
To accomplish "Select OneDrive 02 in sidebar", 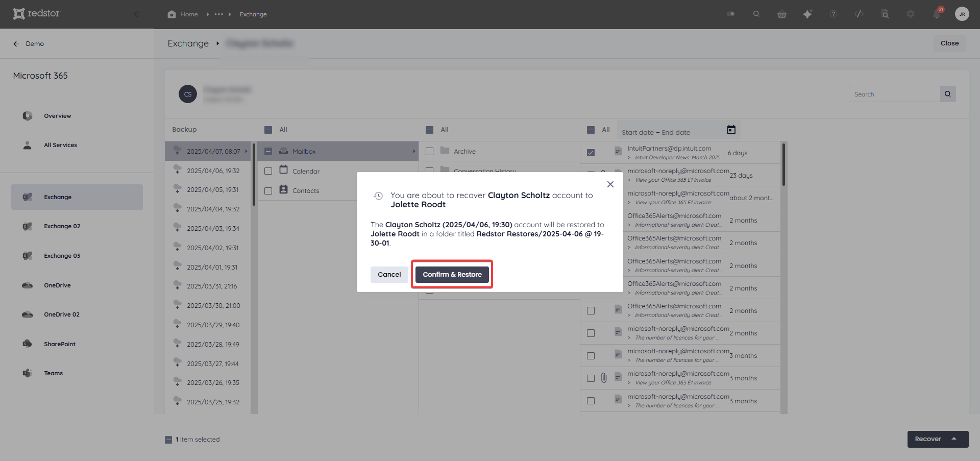I will pyautogui.click(x=61, y=314).
